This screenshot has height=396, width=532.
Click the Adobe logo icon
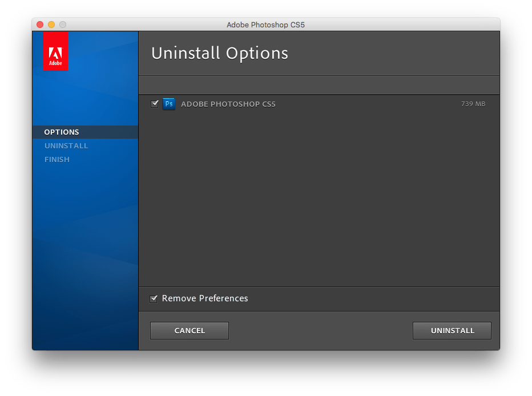55,51
